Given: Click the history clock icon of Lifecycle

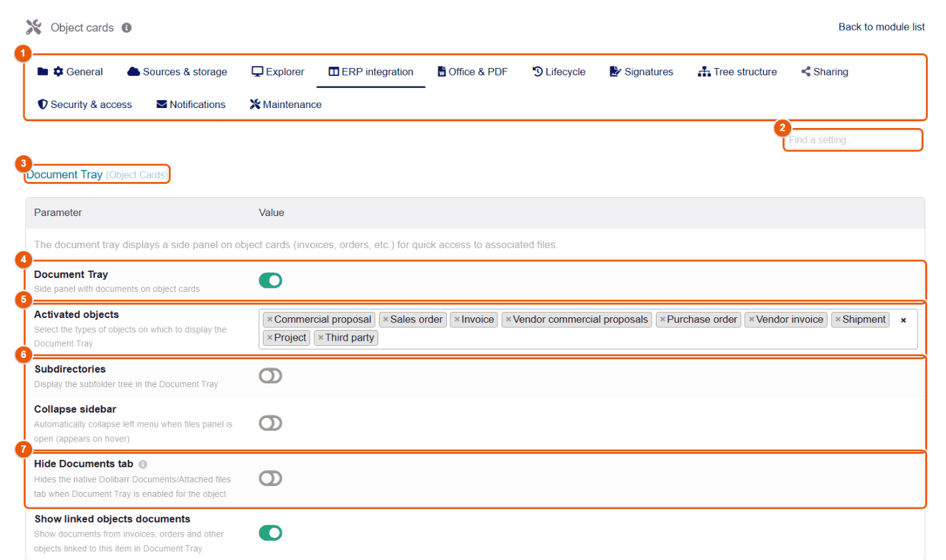Looking at the screenshot, I should 538,71.
